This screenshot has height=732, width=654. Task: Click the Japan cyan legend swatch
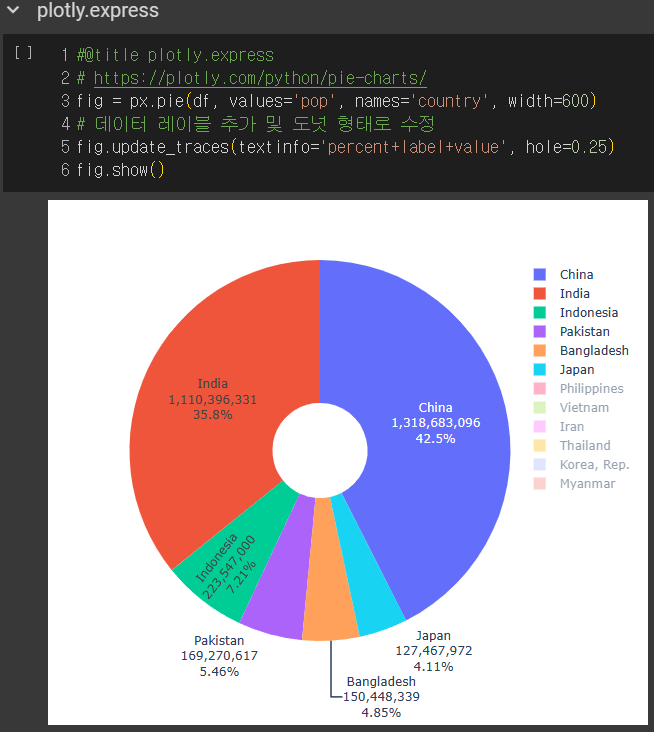(540, 370)
